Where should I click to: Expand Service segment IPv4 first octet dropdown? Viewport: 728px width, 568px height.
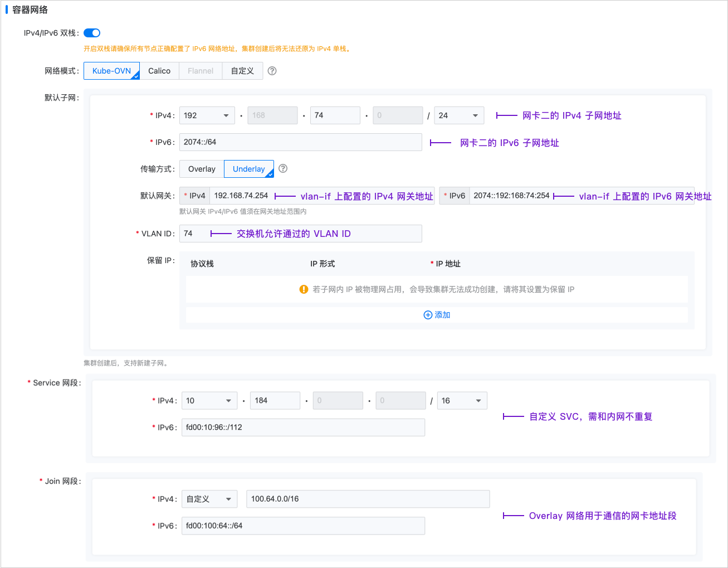(x=209, y=401)
